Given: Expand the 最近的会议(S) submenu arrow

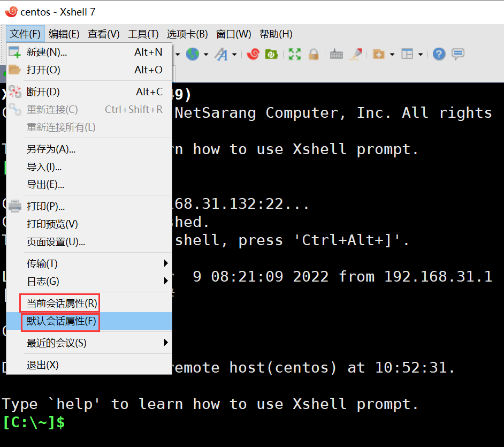Looking at the screenshot, I should click(x=166, y=343).
